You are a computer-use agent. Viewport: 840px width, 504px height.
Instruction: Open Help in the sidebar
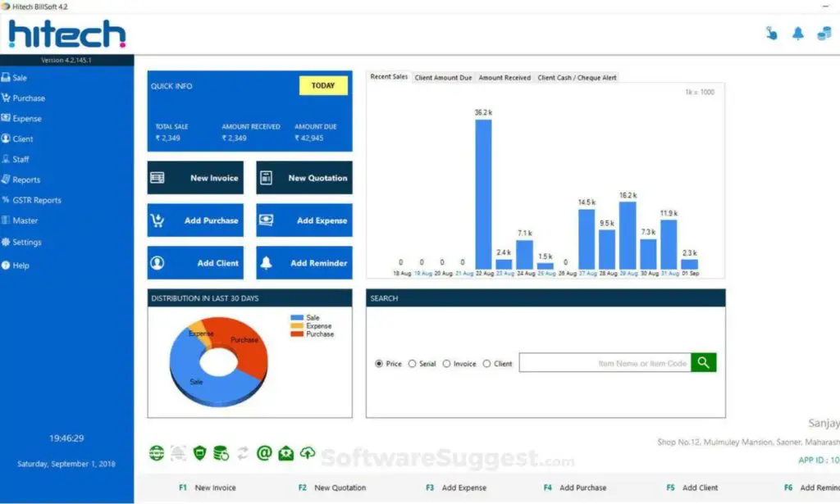16,266
